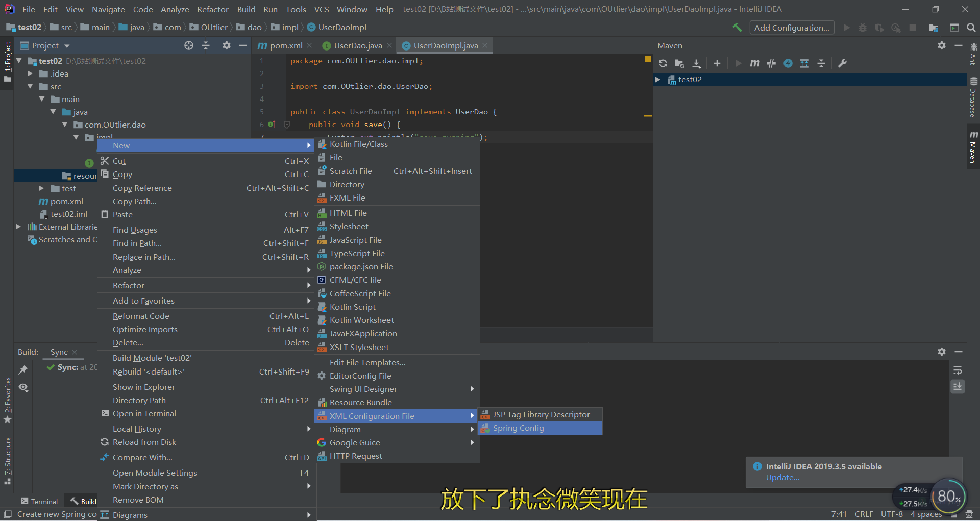Collapse the com.OUtlier.dao package
This screenshot has width=980, height=521.
pyautogui.click(x=65, y=125)
